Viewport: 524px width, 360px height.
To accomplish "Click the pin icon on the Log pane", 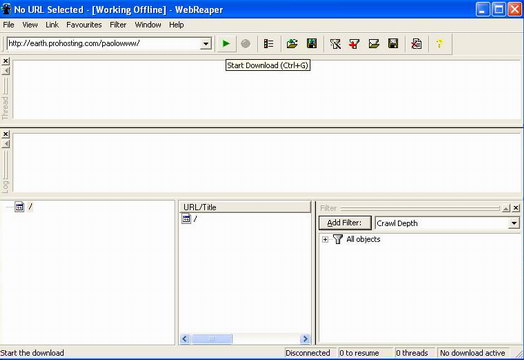I will click(x=6, y=144).
